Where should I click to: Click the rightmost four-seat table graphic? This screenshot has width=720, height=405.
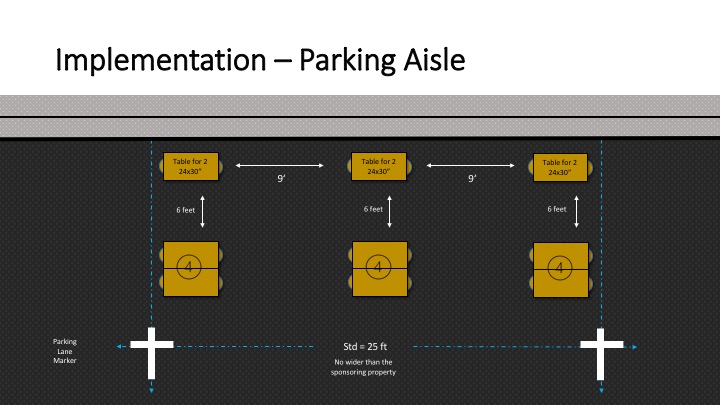click(x=560, y=270)
